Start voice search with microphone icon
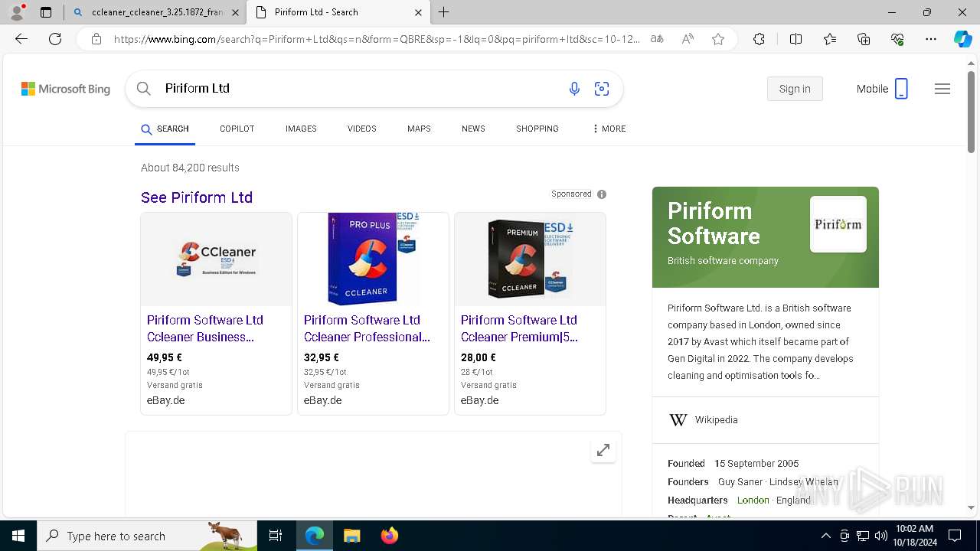 click(x=574, y=89)
